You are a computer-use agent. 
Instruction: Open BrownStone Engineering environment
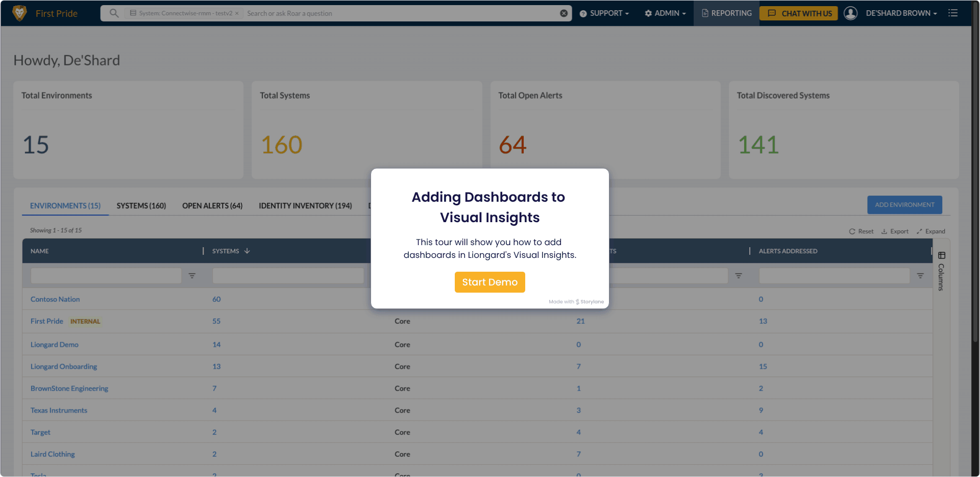point(69,389)
